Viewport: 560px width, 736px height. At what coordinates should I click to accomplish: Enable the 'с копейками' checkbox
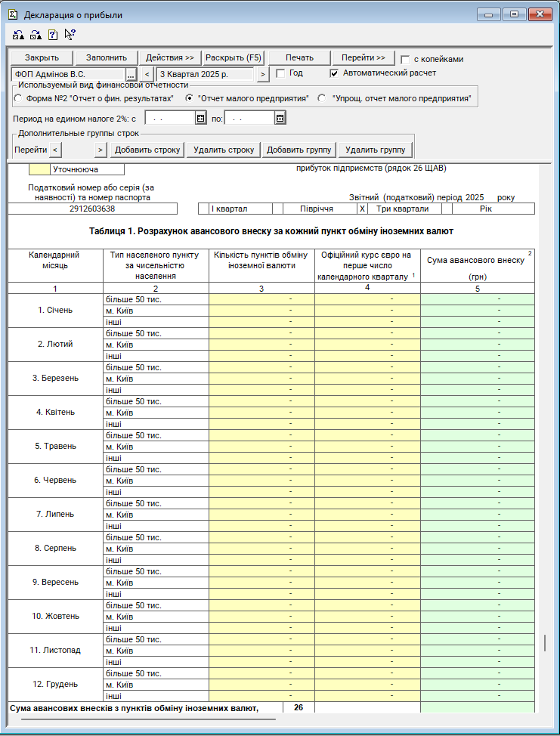click(x=406, y=59)
